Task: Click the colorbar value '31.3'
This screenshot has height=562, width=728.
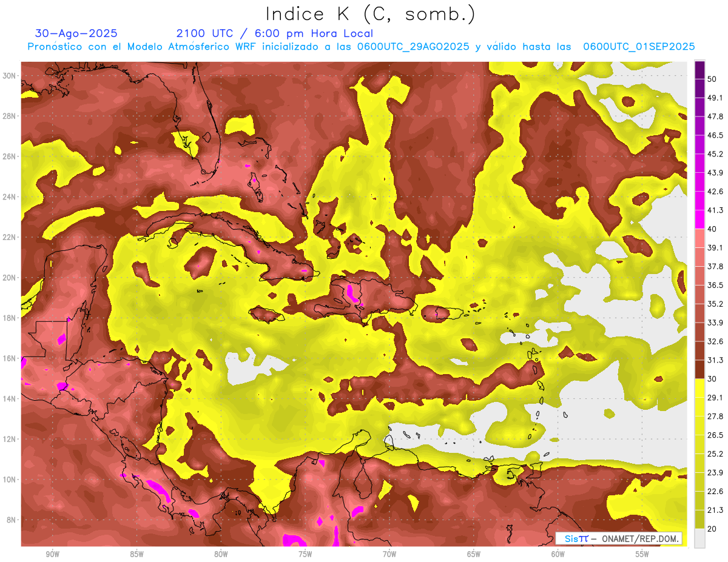Action: pos(715,360)
